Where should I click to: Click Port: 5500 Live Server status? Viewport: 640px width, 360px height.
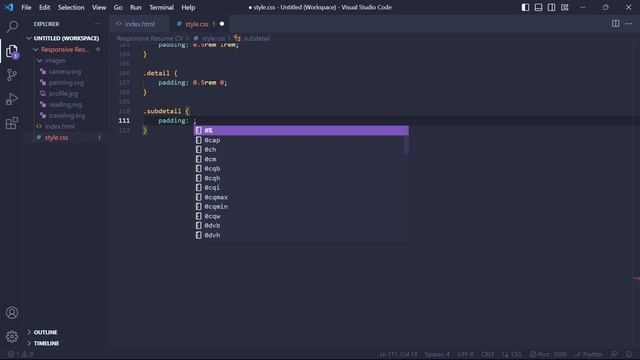click(548, 354)
